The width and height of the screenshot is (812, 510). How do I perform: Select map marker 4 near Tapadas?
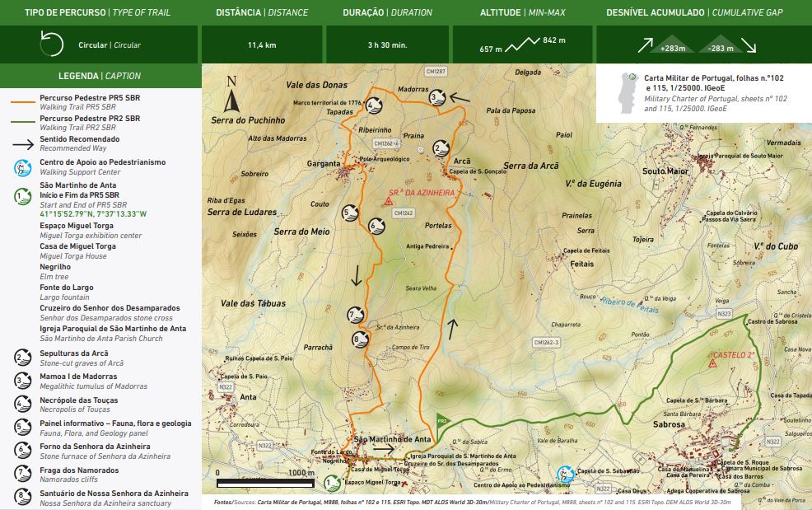(x=374, y=105)
